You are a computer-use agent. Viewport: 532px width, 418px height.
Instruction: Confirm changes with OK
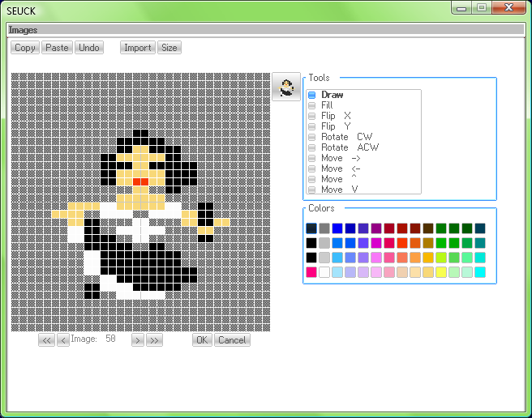tap(202, 340)
